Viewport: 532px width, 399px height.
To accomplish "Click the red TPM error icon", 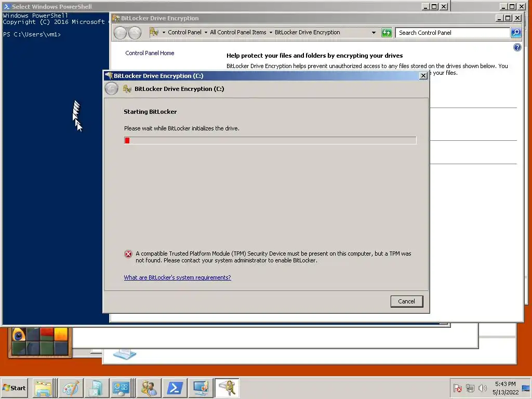I will pos(128,254).
